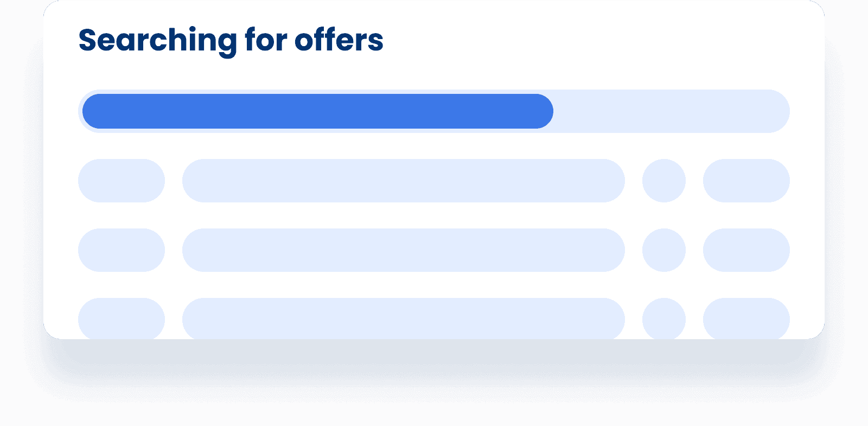Click the 'Searching for offers' heading
This screenshot has height=426, width=868.
click(231, 41)
